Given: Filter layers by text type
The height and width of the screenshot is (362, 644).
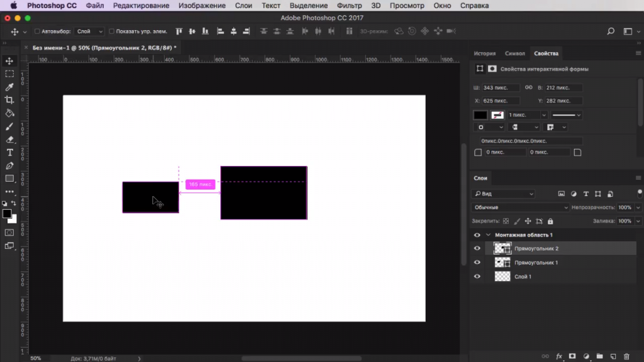Looking at the screenshot, I should 586,194.
